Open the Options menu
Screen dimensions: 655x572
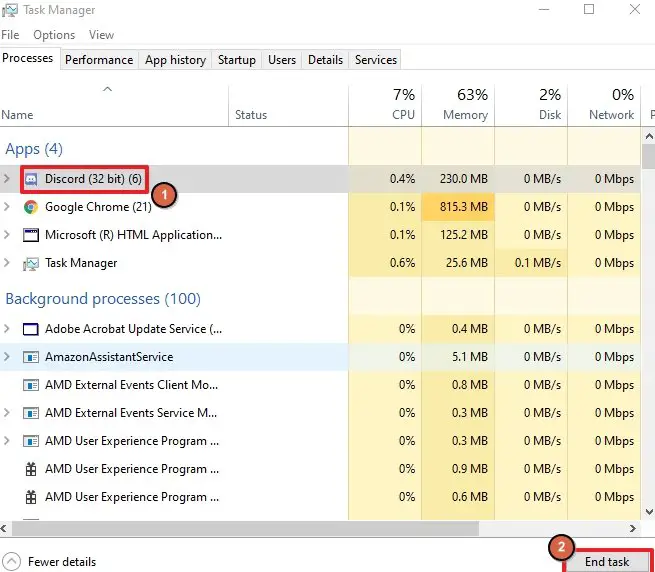[x=54, y=35]
